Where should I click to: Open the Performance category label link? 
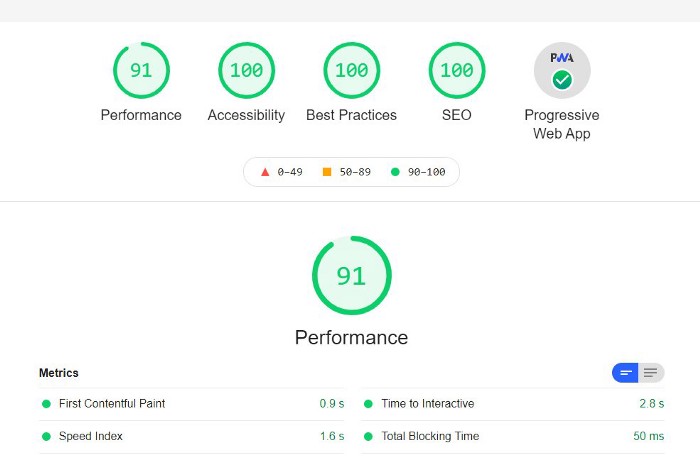pyautogui.click(x=141, y=115)
